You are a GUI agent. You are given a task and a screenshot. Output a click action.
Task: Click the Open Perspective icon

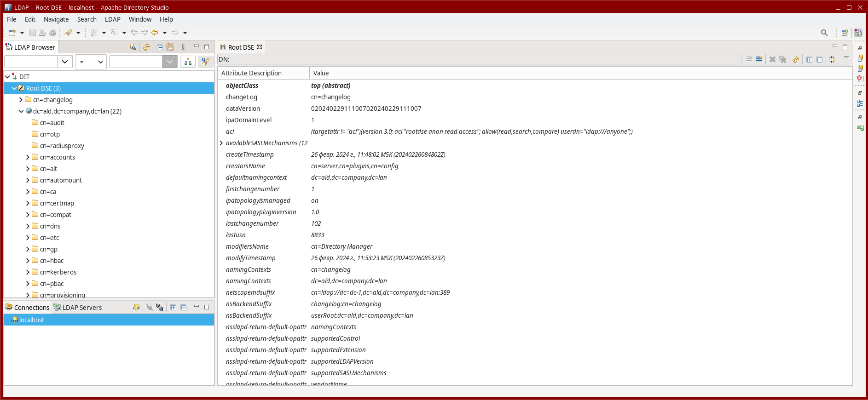[x=845, y=33]
